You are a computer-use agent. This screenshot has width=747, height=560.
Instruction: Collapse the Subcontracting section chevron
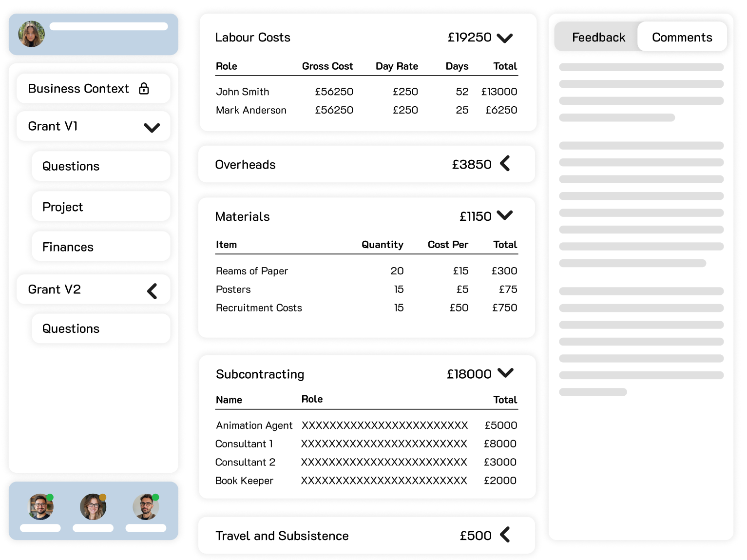click(505, 373)
